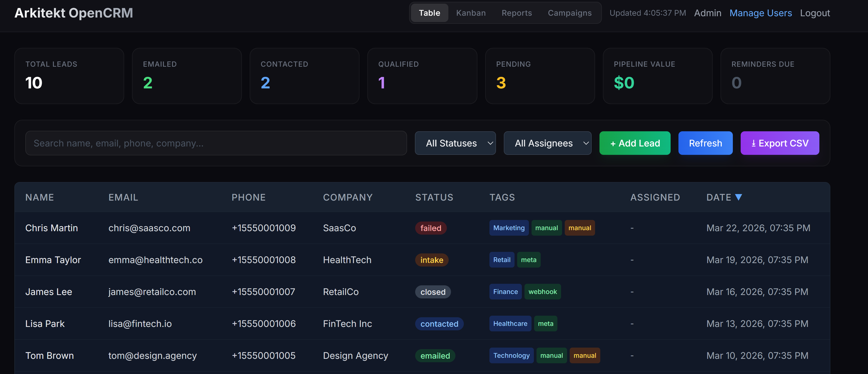Expand the statuses filter chevron
Screen dimensions: 868x374
(491, 143)
